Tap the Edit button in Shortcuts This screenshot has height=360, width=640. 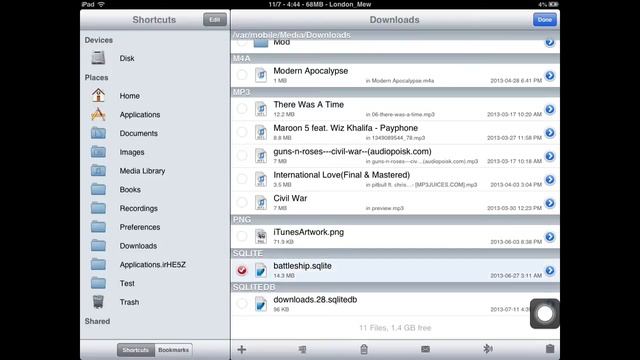(215, 20)
